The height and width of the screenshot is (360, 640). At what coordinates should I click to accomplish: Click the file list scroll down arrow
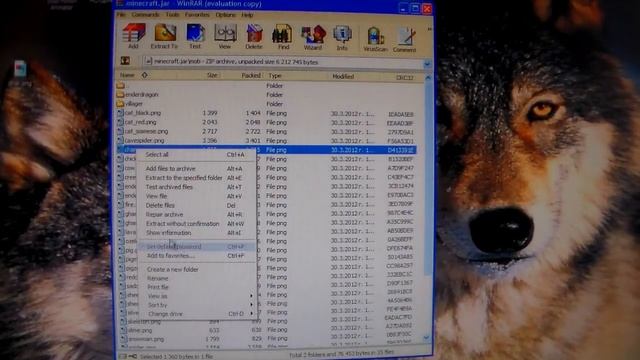coord(427,338)
